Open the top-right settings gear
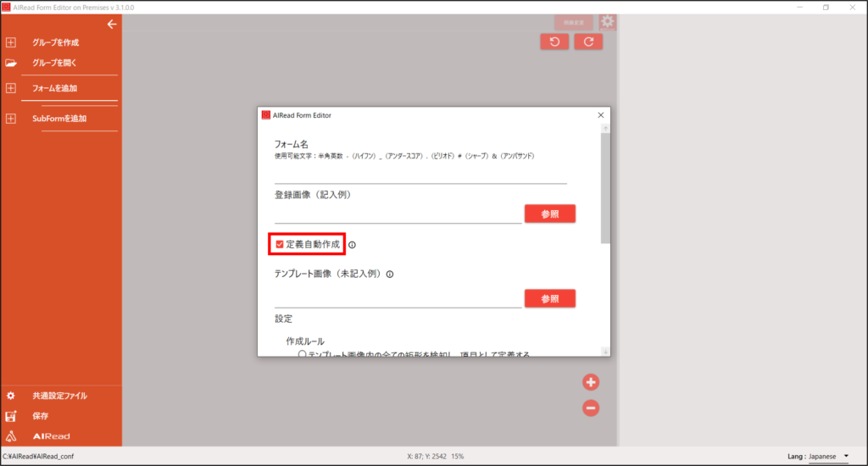Image resolution: width=868 pixels, height=466 pixels. 607,21
